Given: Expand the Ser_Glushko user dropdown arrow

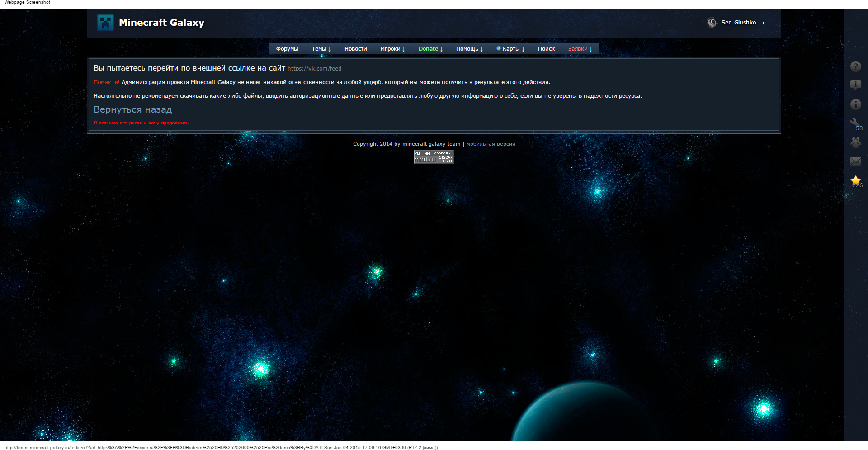Looking at the screenshot, I should pyautogui.click(x=764, y=23).
